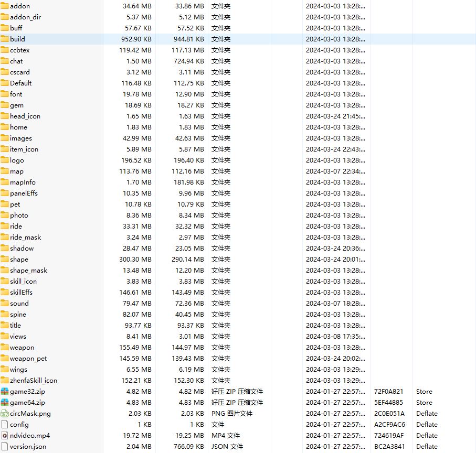Click the circMask.png image file icon
476x453 pixels.
(x=5, y=414)
